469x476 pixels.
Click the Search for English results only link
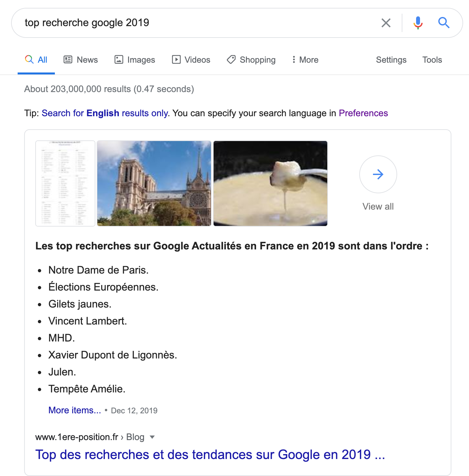point(105,113)
